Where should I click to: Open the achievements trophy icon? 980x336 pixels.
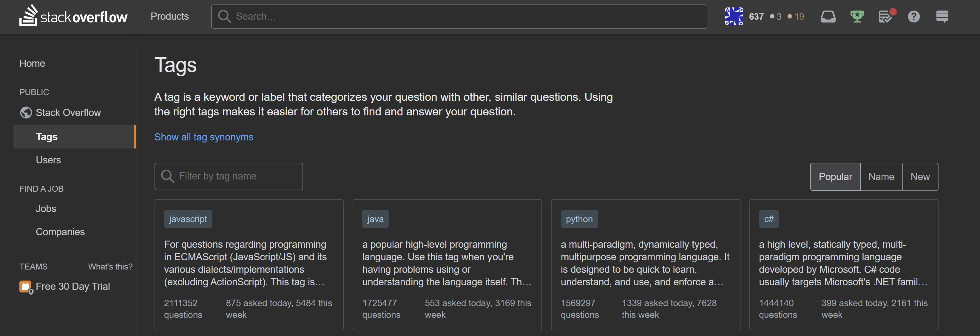[x=857, y=16]
